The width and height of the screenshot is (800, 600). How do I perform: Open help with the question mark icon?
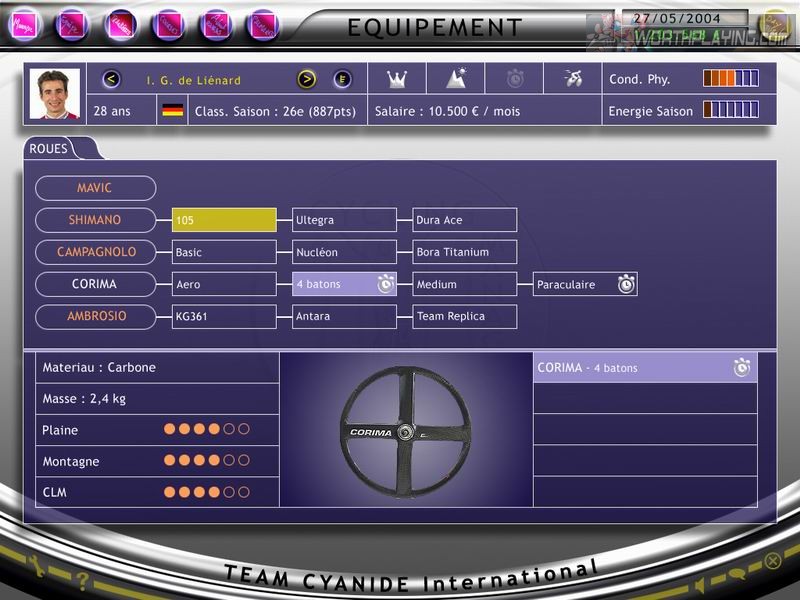[83, 581]
